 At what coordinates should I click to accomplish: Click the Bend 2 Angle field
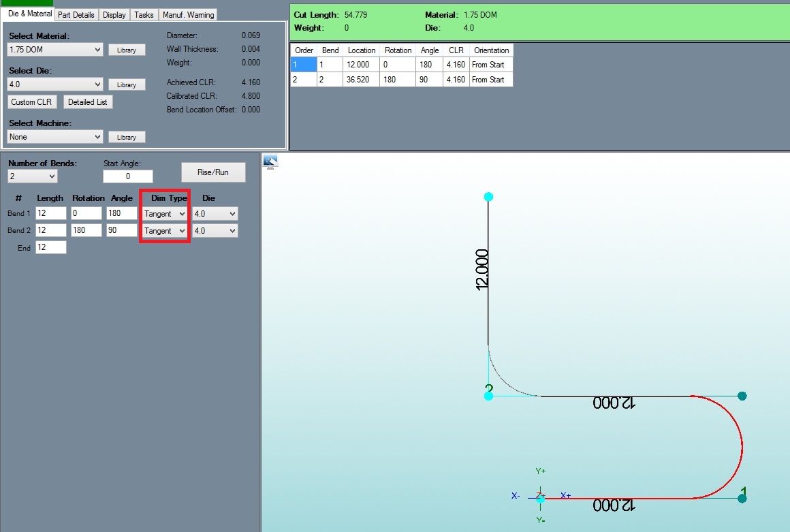121,230
